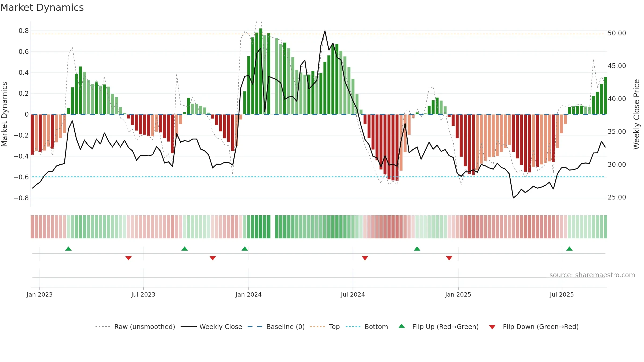Click the −0.6 left-axis tick label
Viewport: 644px width, 362px height.
[21, 177]
